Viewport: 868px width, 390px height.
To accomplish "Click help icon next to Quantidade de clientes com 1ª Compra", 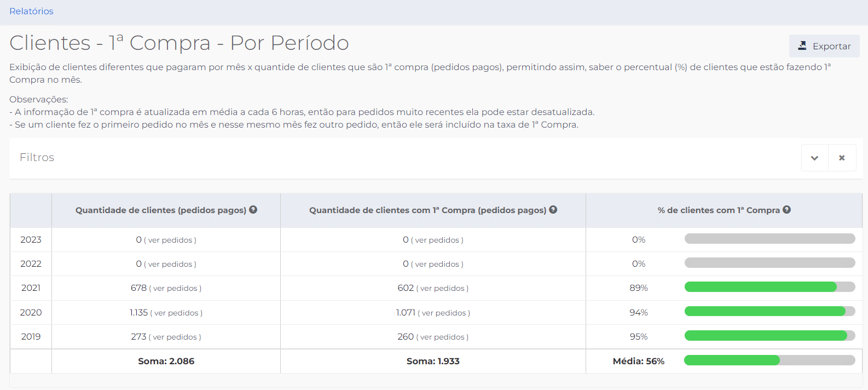I will pos(553,210).
